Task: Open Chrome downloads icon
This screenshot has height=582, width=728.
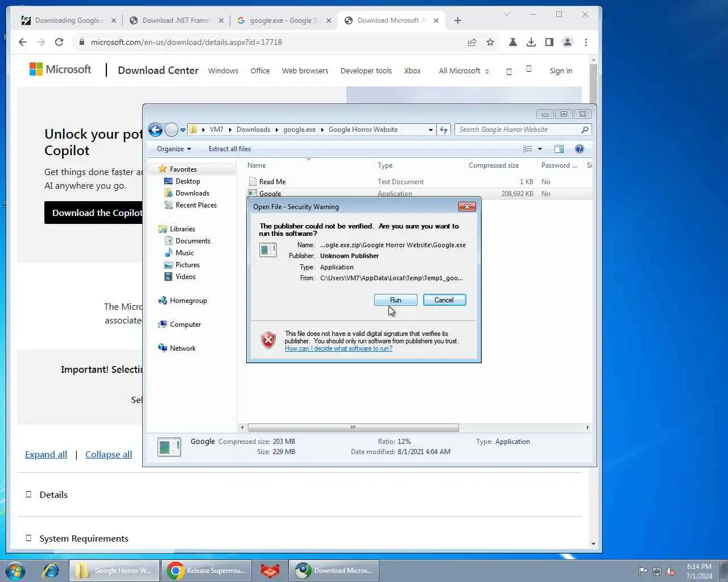Action: point(531,42)
